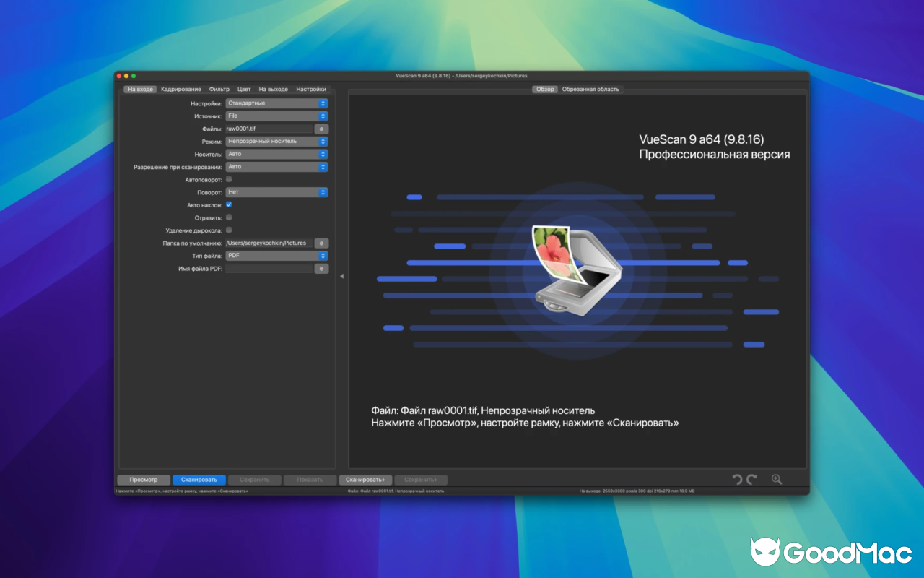Expand the Поворот dropdown

276,191
